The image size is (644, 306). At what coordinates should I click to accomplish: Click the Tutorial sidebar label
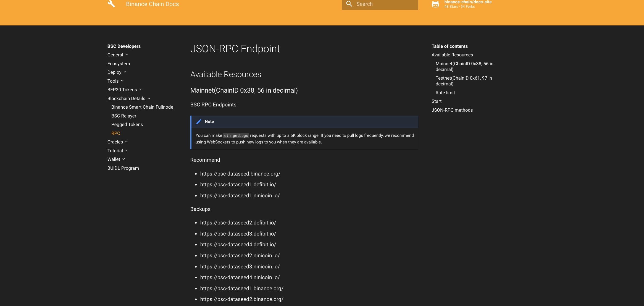(x=115, y=151)
